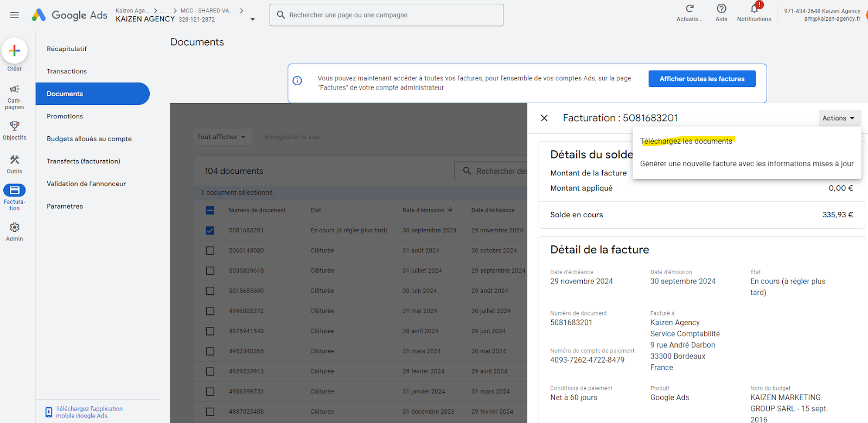Image resolution: width=868 pixels, height=423 pixels.
Task: Close the Facturation details panel
Action: coord(545,118)
